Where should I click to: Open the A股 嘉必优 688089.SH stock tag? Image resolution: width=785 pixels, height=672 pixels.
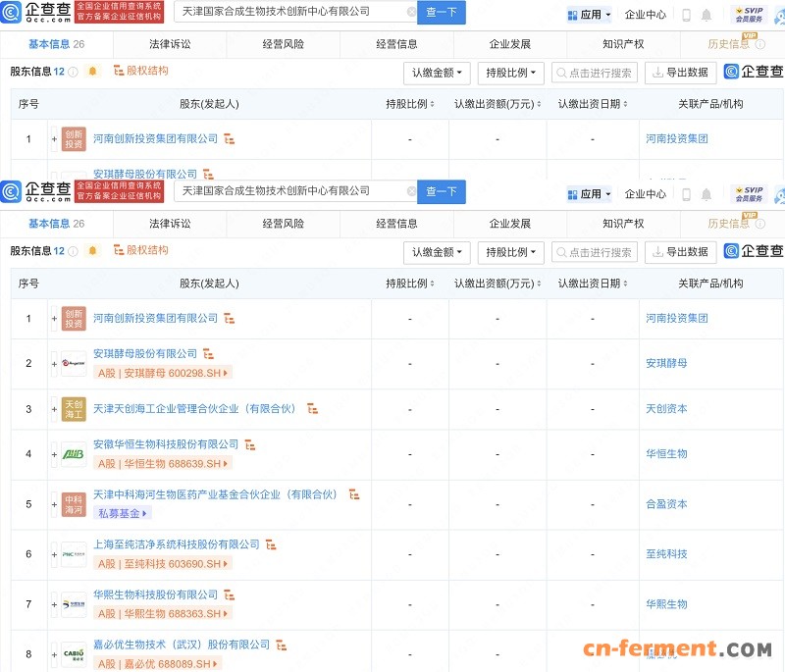coord(158,664)
